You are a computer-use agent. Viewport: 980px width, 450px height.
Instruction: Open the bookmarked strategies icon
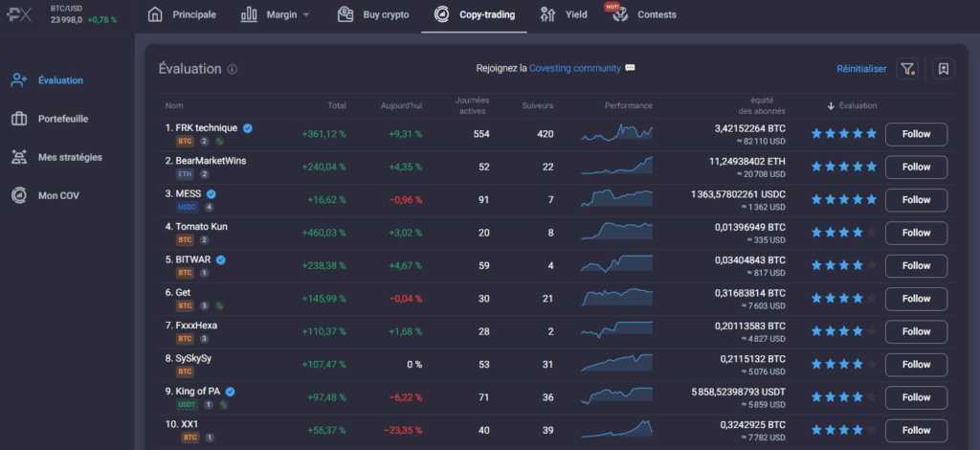(944, 69)
